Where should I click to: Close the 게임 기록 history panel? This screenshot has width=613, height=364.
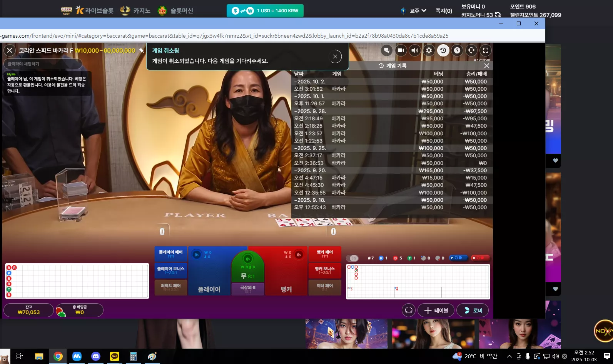coord(487,66)
